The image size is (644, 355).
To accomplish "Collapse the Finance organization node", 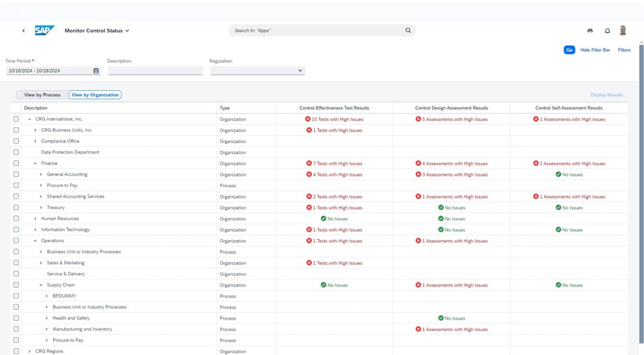I will 36,163.
